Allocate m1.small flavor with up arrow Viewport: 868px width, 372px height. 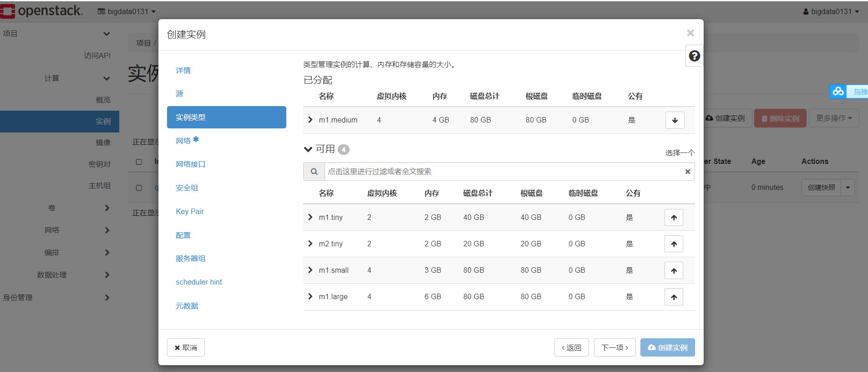pyautogui.click(x=674, y=270)
